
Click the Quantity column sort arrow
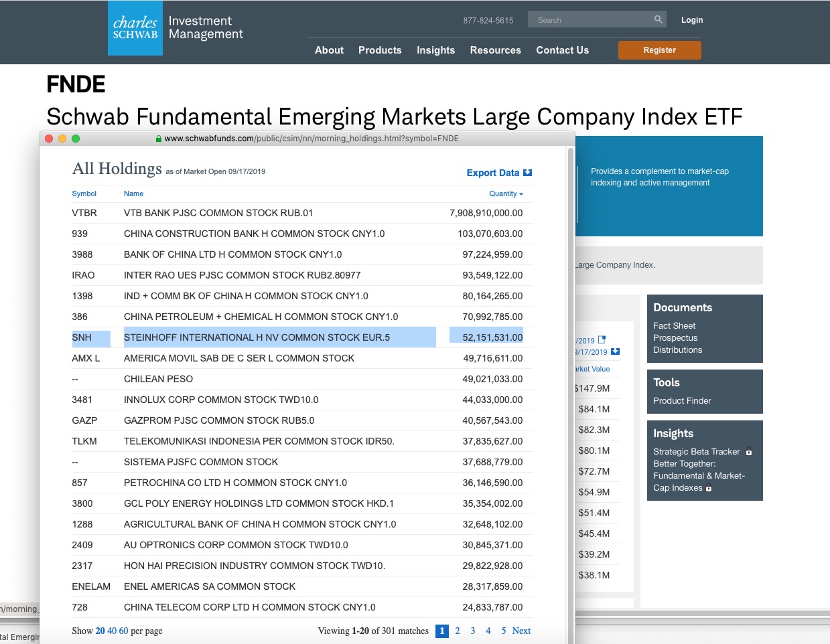pyautogui.click(x=521, y=194)
